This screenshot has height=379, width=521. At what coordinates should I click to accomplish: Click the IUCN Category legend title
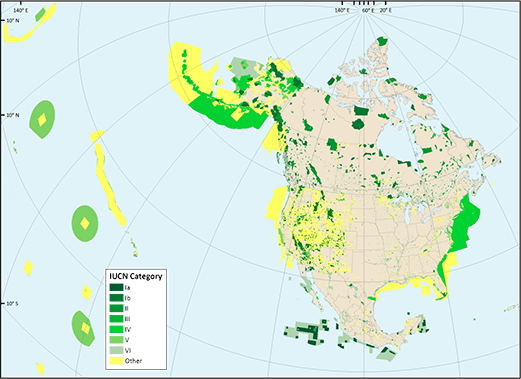(136, 276)
